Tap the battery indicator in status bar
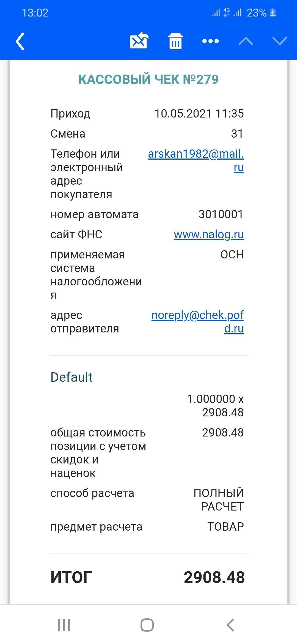 tap(273, 13)
